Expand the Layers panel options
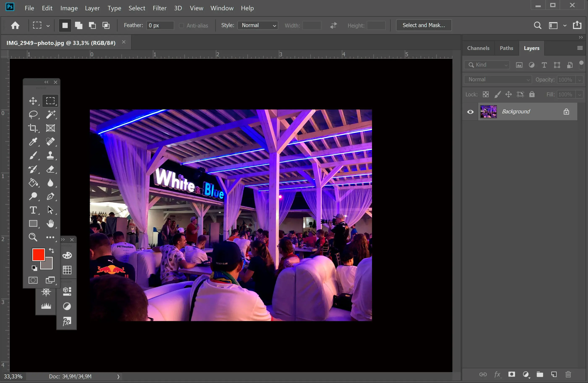 pos(579,48)
